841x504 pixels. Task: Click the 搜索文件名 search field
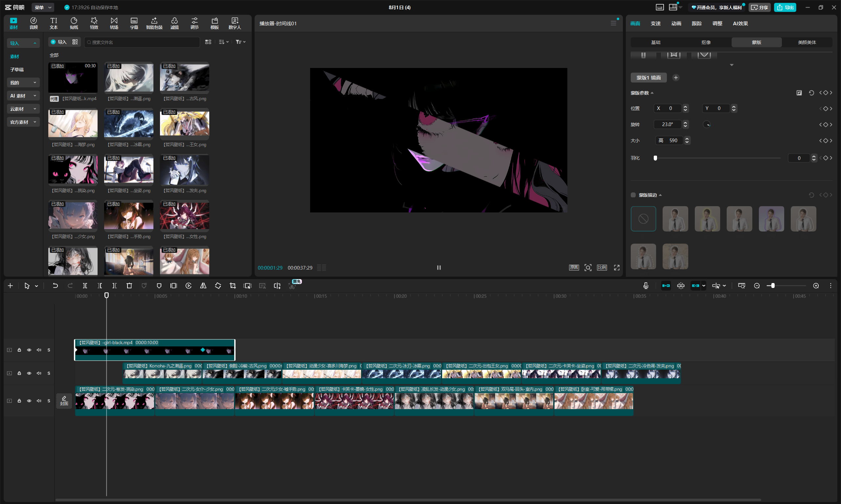pos(142,42)
